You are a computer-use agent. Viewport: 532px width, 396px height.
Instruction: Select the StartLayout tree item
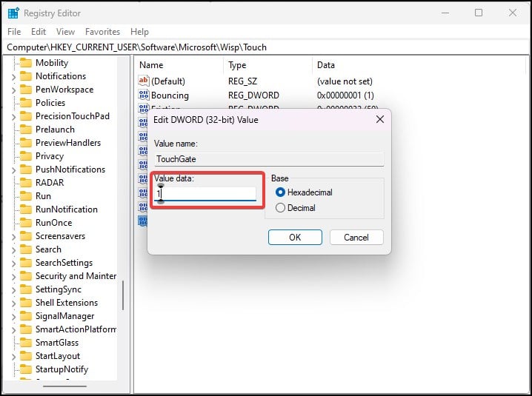tap(58, 356)
